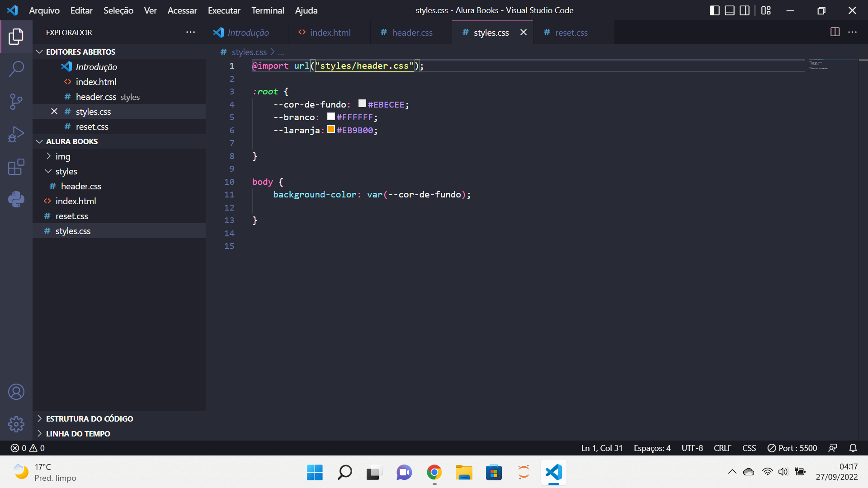Open the notifications bell
The width and height of the screenshot is (868, 488).
[x=853, y=448]
